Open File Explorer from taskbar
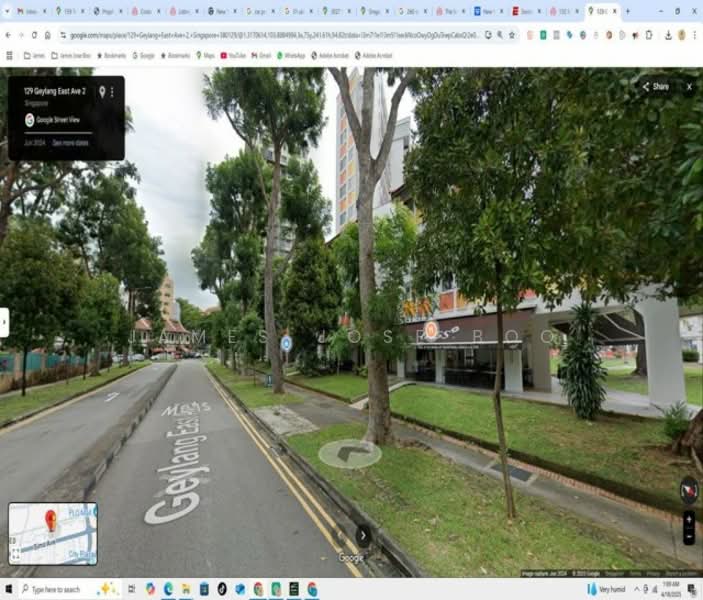This screenshot has height=600, width=703. tap(186, 589)
